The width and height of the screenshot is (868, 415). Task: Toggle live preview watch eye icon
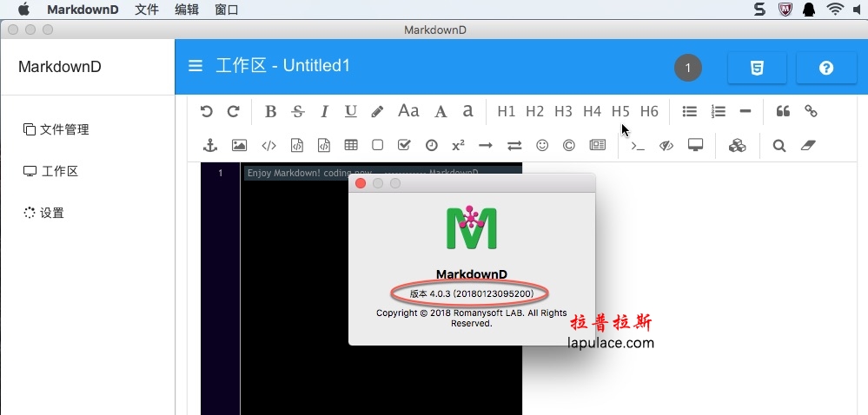point(666,146)
